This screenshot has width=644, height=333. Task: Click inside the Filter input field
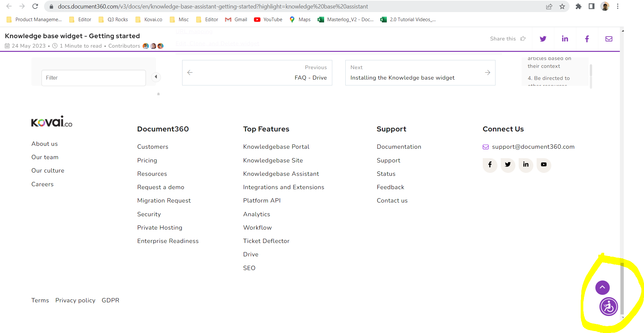click(x=93, y=78)
